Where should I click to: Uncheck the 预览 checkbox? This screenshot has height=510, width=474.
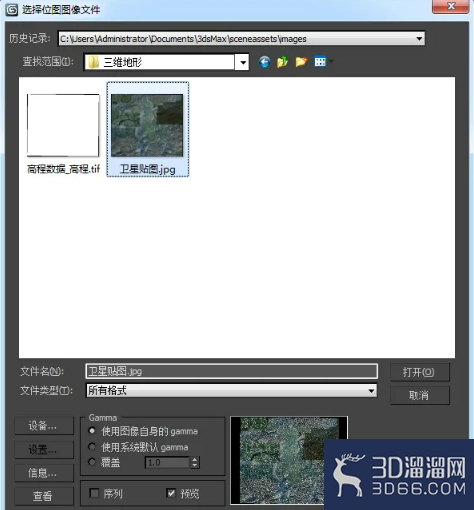(171, 493)
